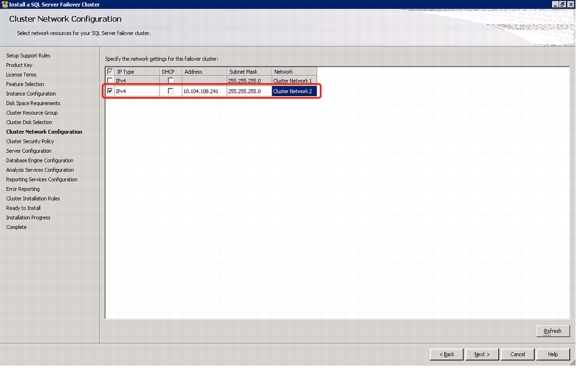Image resolution: width=578 pixels, height=369 pixels.
Task: Check the row checkbox for Cluster Network 1
Action: tap(109, 80)
